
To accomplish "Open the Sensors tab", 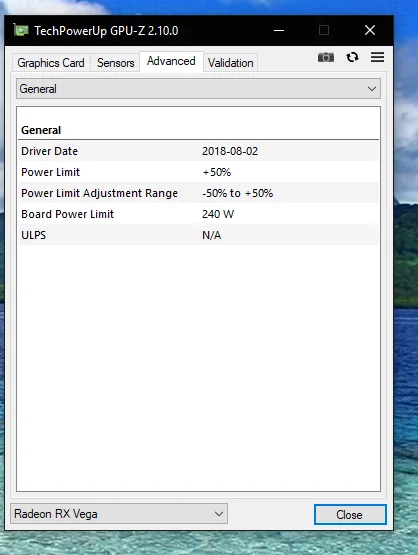I will tap(116, 63).
